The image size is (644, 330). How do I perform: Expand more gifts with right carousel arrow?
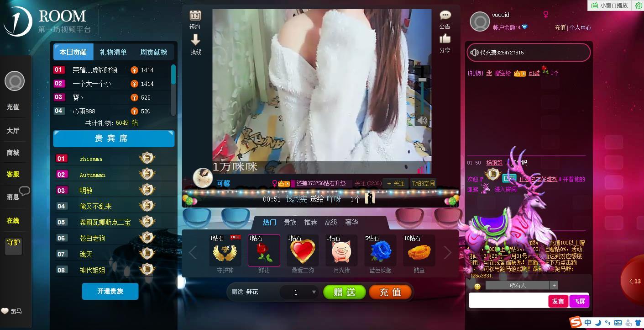point(447,252)
